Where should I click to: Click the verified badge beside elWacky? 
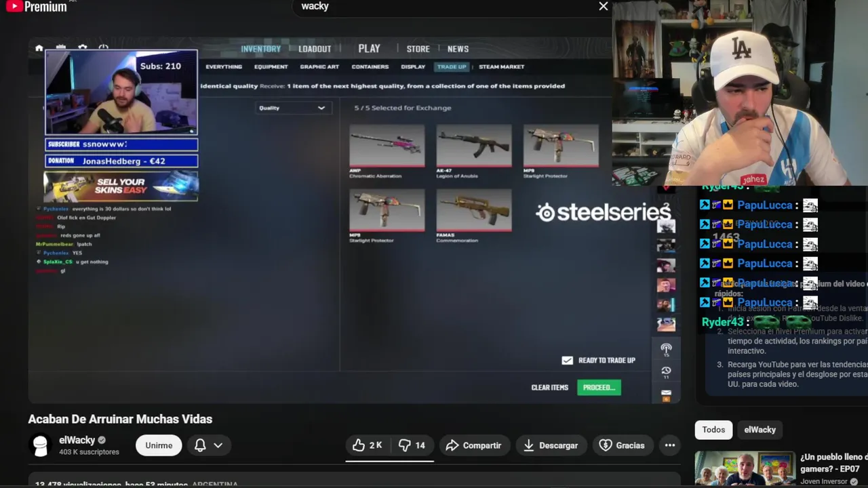[102, 440]
